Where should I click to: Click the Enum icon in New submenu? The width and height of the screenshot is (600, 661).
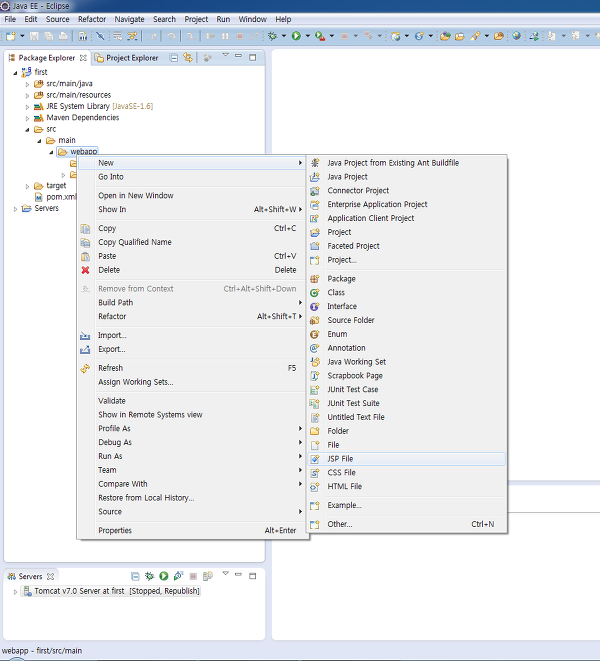tap(315, 334)
